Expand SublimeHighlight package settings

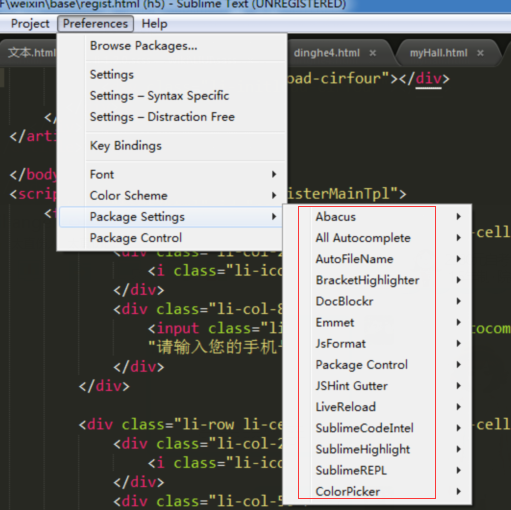tap(377, 449)
